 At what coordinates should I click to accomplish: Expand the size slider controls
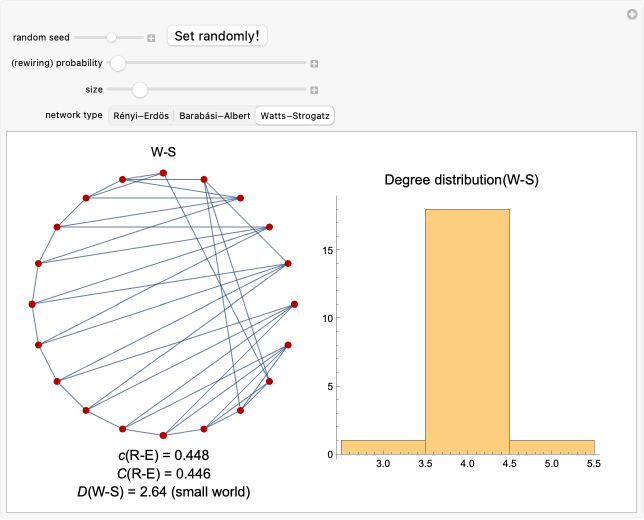point(314,90)
